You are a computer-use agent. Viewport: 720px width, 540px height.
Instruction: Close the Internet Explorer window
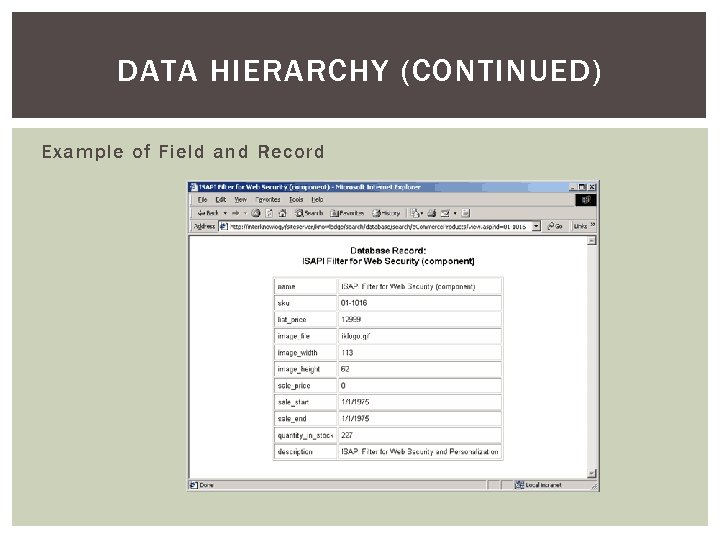(x=592, y=187)
